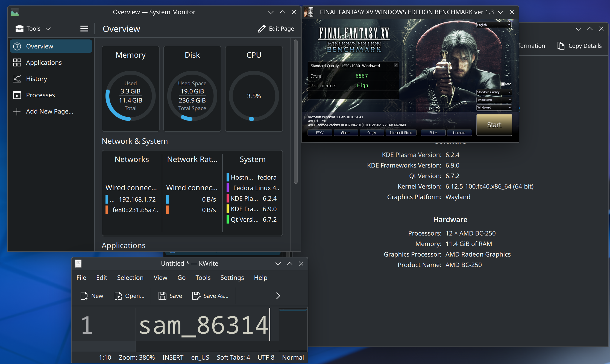
Task: Click line number 1 in KWrite
Action: pyautogui.click(x=87, y=325)
